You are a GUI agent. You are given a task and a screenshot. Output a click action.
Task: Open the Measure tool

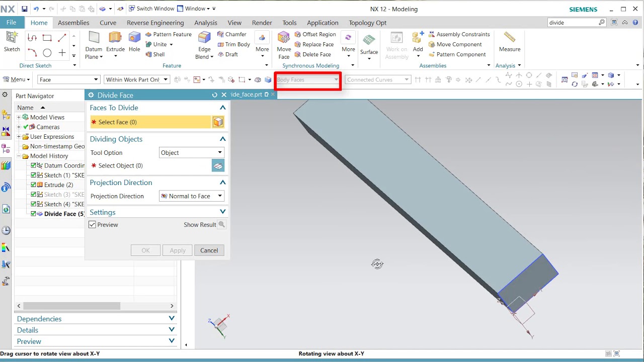click(510, 42)
